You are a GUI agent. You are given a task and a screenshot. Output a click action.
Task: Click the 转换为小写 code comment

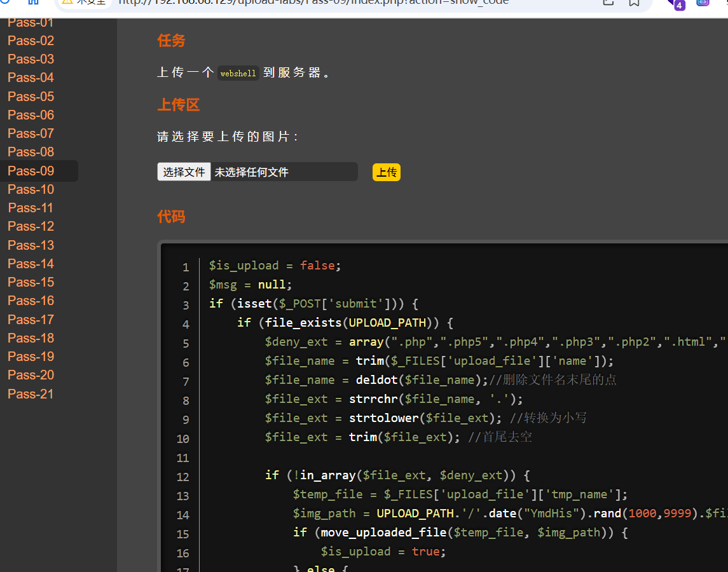click(548, 418)
